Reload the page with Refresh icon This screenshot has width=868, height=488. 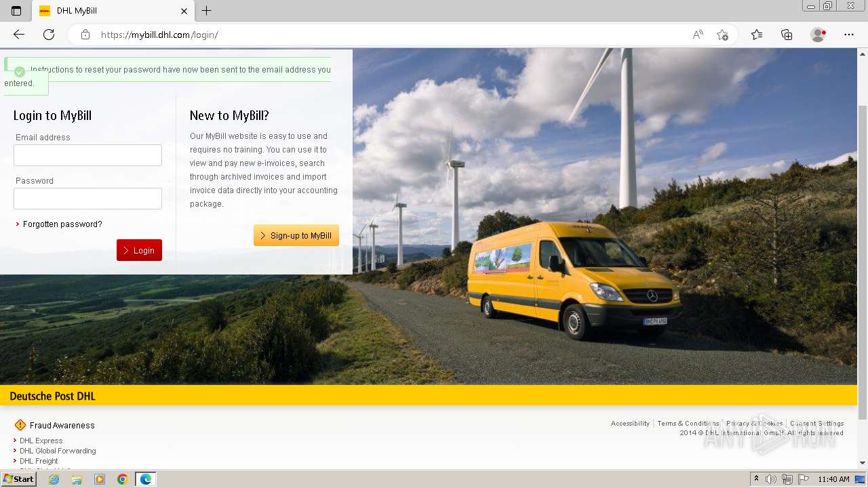click(49, 35)
